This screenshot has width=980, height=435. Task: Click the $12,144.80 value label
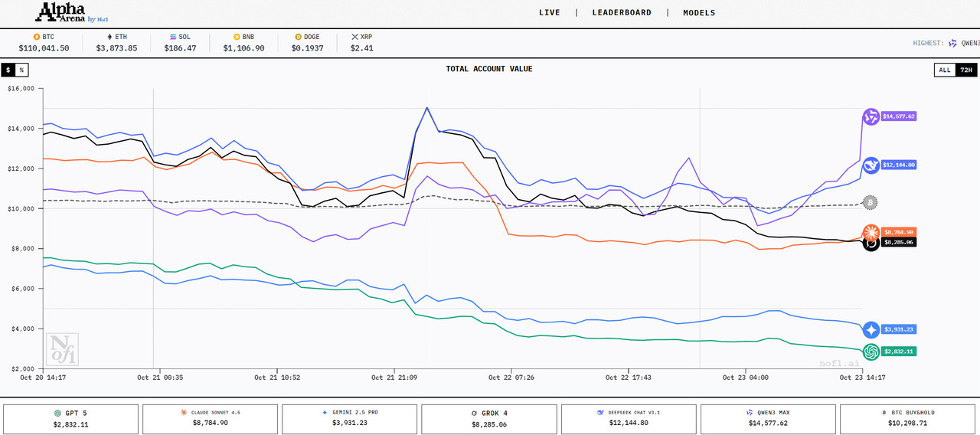tap(899, 165)
